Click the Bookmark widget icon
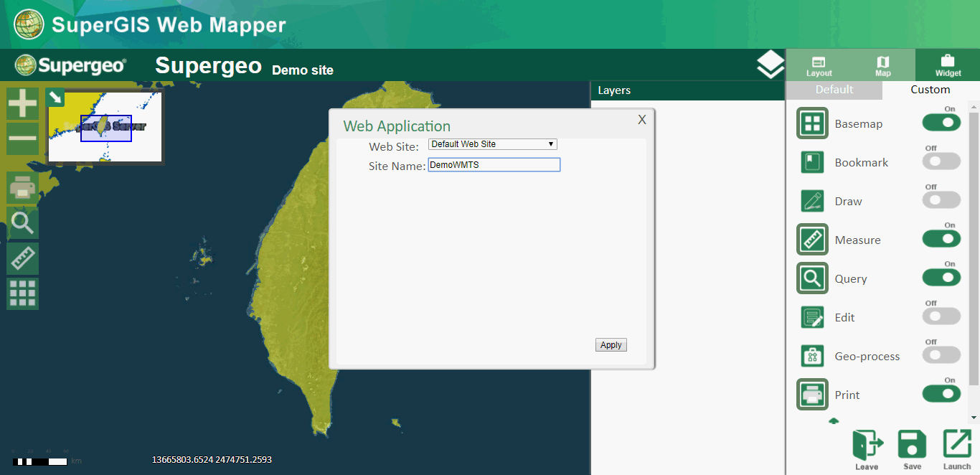Screen dimensions: 980x475 click(812, 162)
